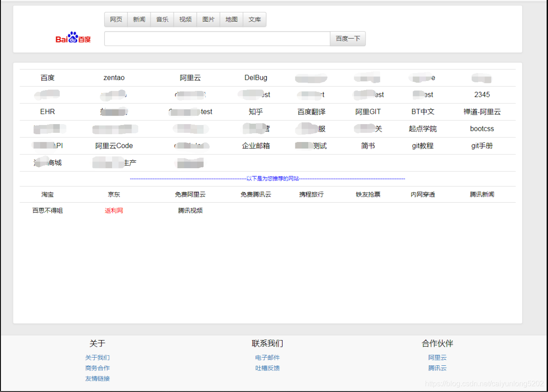The image size is (548, 392).
Task: Click the 合作伙伴 footer heading
Action: [438, 343]
